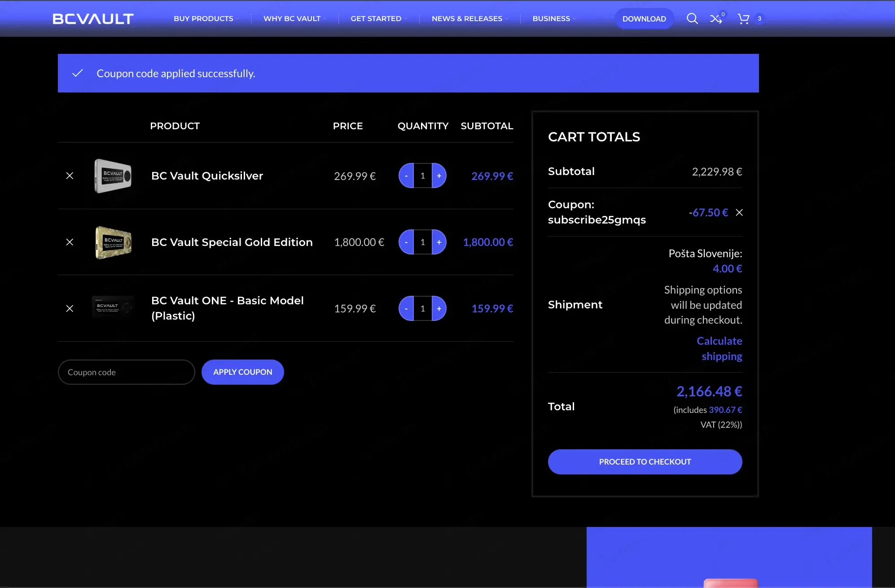The width and height of the screenshot is (895, 588).
Task: Click the cart item count badge
Action: pos(759,18)
